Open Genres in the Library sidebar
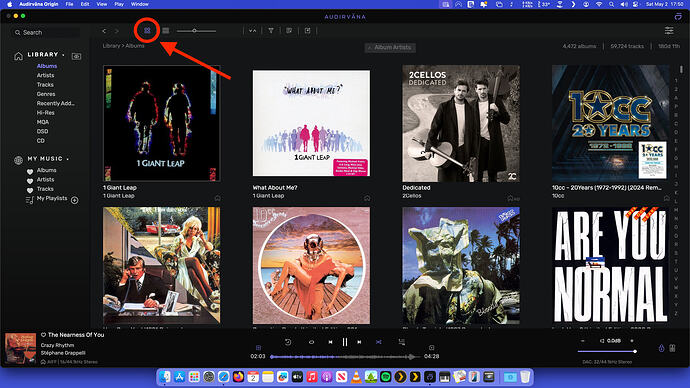The width and height of the screenshot is (690, 388). 46,94
